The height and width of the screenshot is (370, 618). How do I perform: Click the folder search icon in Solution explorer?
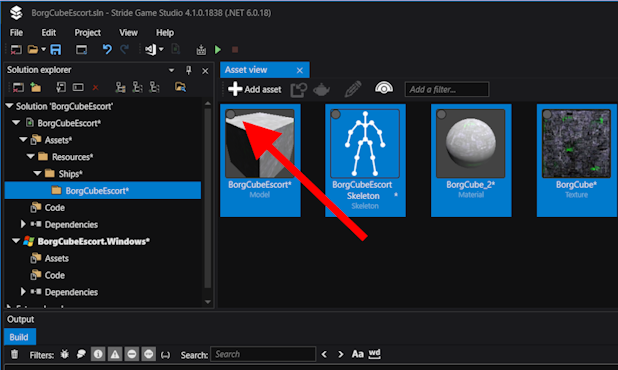(x=180, y=87)
